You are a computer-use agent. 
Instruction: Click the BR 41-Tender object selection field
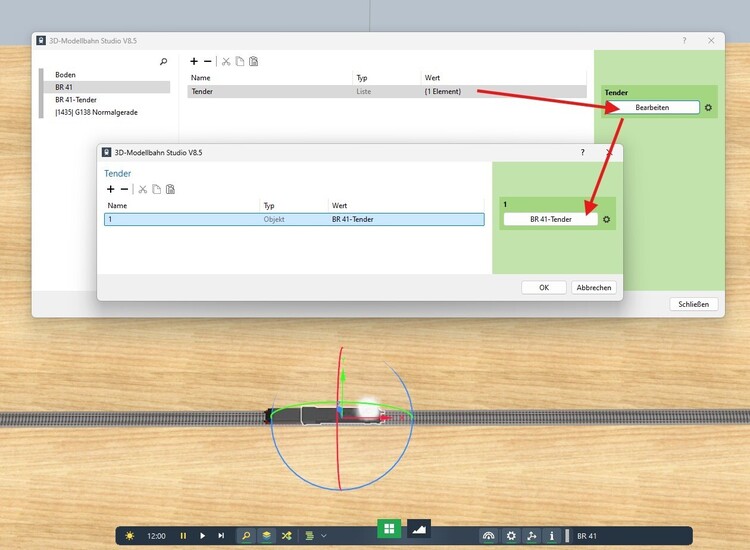pos(551,220)
